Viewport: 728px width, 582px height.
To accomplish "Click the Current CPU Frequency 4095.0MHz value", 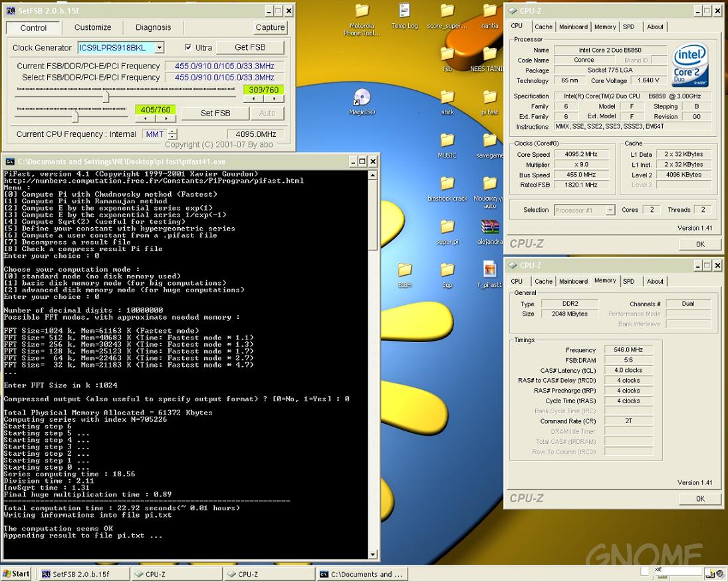I will click(256, 134).
